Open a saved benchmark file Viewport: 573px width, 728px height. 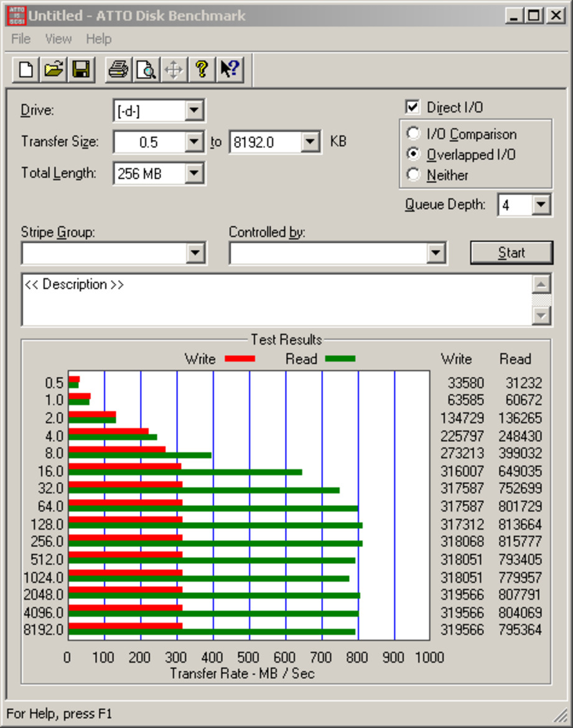53,70
